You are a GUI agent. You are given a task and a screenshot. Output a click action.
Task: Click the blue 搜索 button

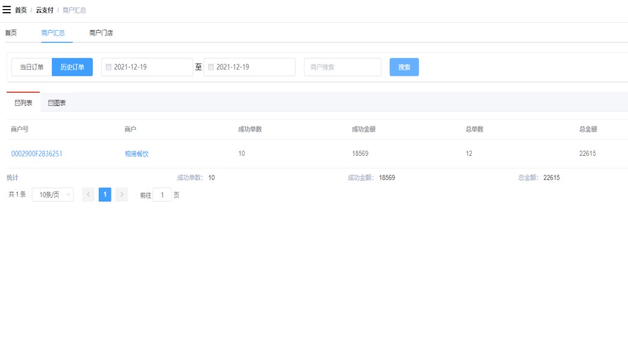[404, 67]
